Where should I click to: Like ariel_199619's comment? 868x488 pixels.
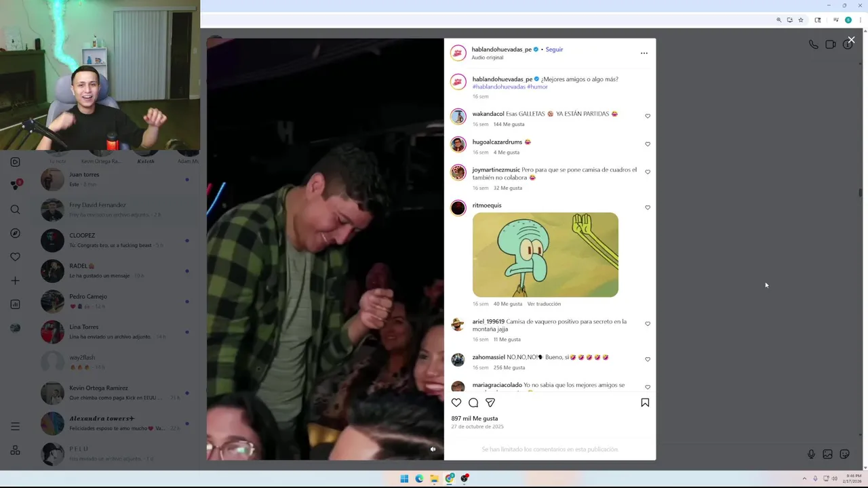tap(648, 324)
